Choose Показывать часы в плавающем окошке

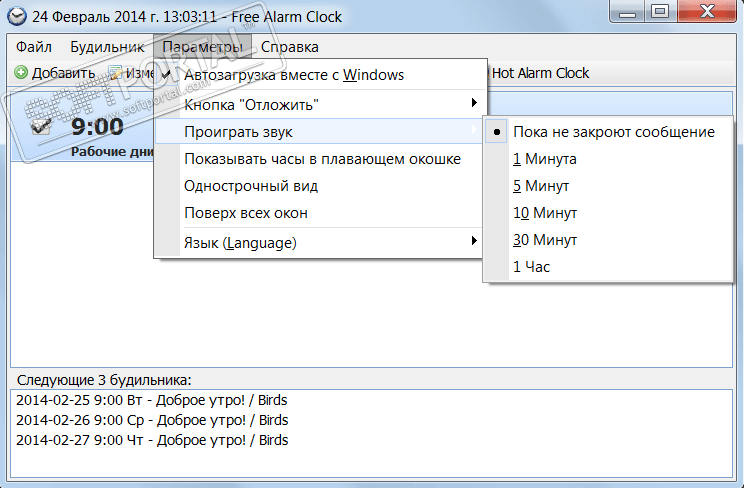[320, 159]
